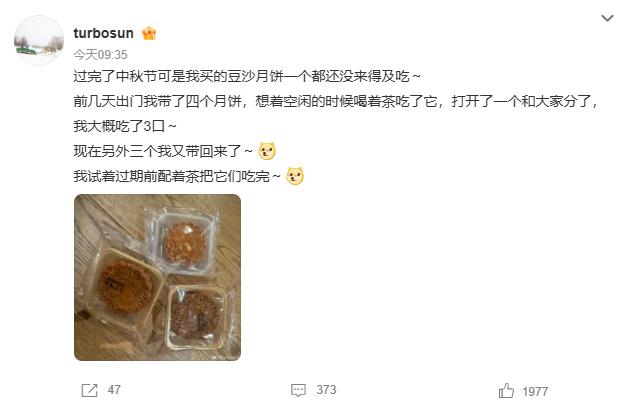Click the doge emoji after 带回来了
Viewport: 626px width, 409px height.
point(267,151)
